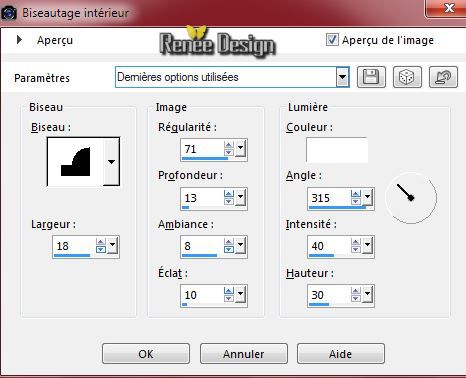Toggle the Aperçu de l'image checkbox
Screen dimensions: 466x378
pyautogui.click(x=332, y=40)
